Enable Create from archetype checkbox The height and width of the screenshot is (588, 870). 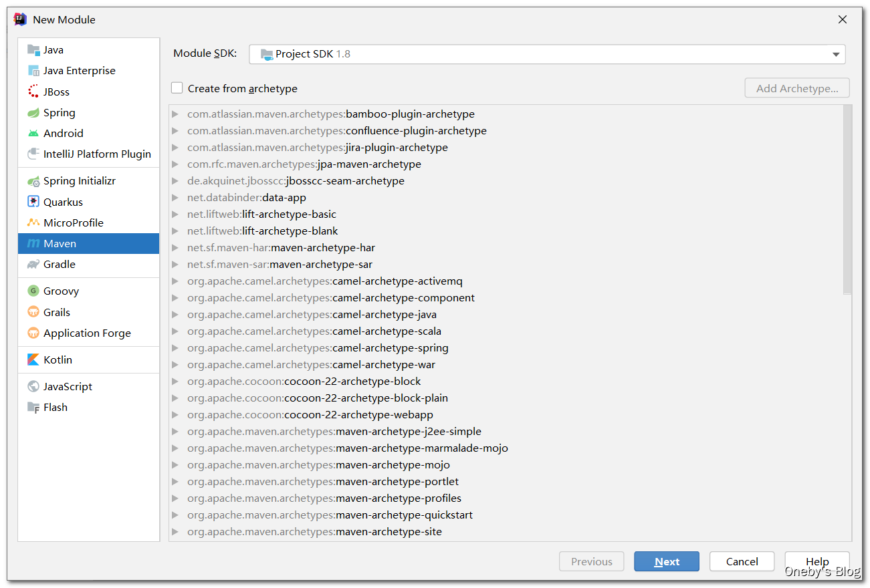click(x=177, y=88)
